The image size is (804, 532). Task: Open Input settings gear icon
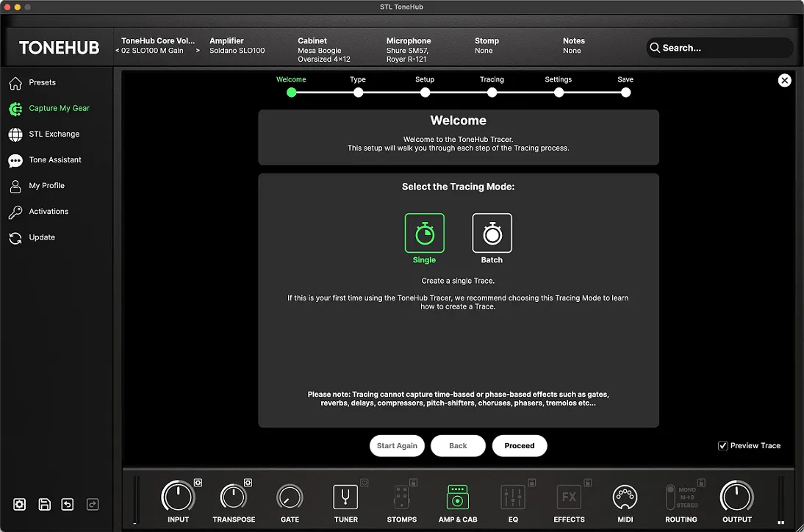[198, 482]
